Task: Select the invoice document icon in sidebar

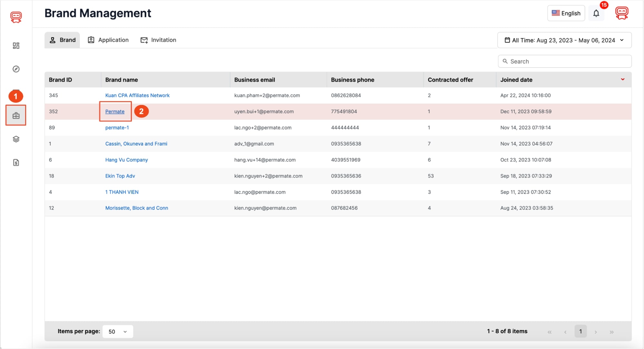Action: coord(16,163)
